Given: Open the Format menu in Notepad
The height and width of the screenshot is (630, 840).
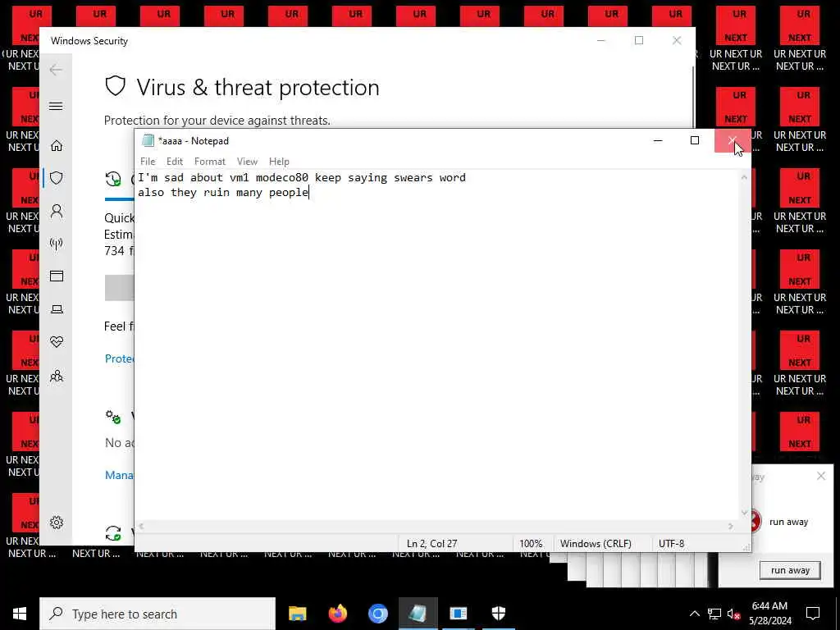Looking at the screenshot, I should (x=209, y=162).
